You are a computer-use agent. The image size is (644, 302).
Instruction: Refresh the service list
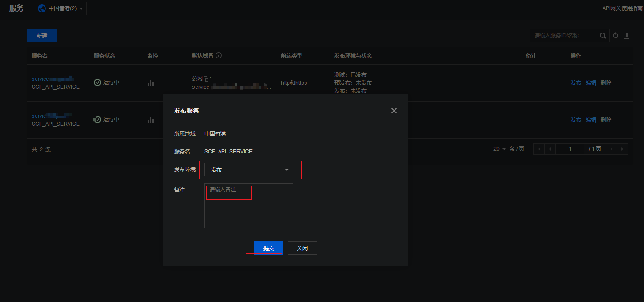tap(615, 36)
